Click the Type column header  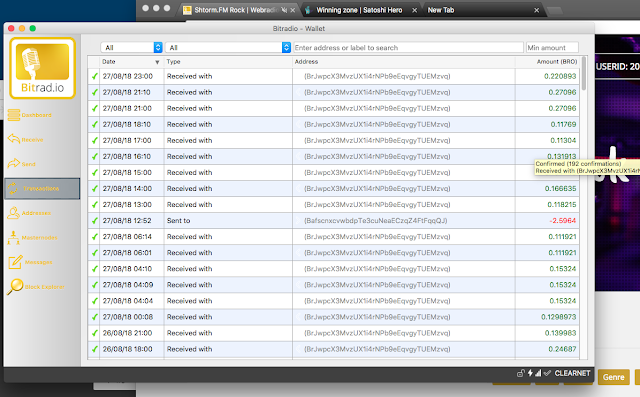[228, 62]
